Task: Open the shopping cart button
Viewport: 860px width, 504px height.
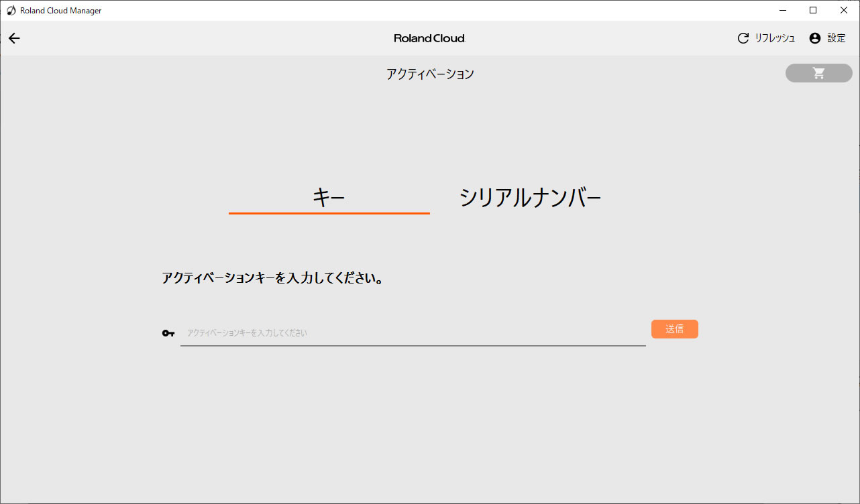Action: [x=819, y=73]
